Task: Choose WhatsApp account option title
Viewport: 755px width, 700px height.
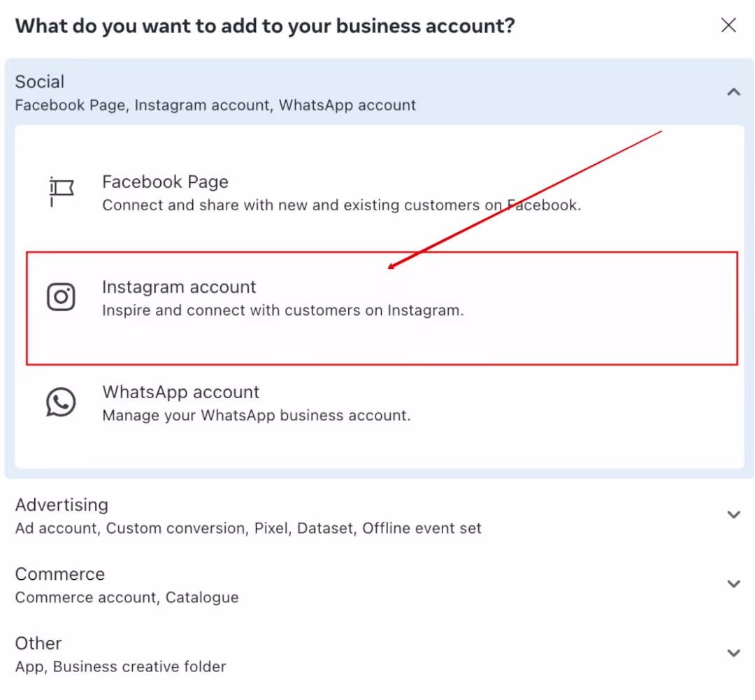Action: [x=180, y=392]
